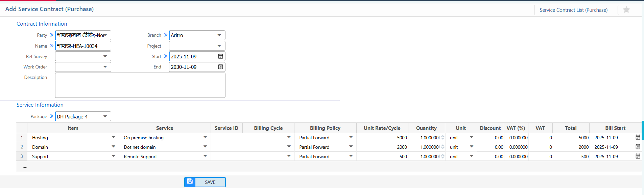Image resolution: width=644 pixels, height=195 pixels.
Task: Click the Party lookup double-arrow icon
Action: click(52, 35)
